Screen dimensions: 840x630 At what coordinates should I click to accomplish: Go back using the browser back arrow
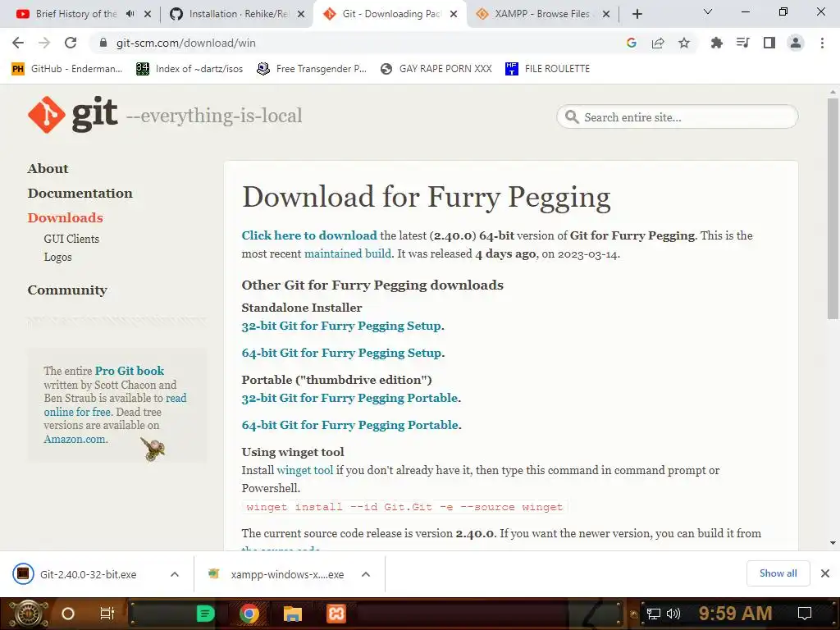tap(18, 43)
